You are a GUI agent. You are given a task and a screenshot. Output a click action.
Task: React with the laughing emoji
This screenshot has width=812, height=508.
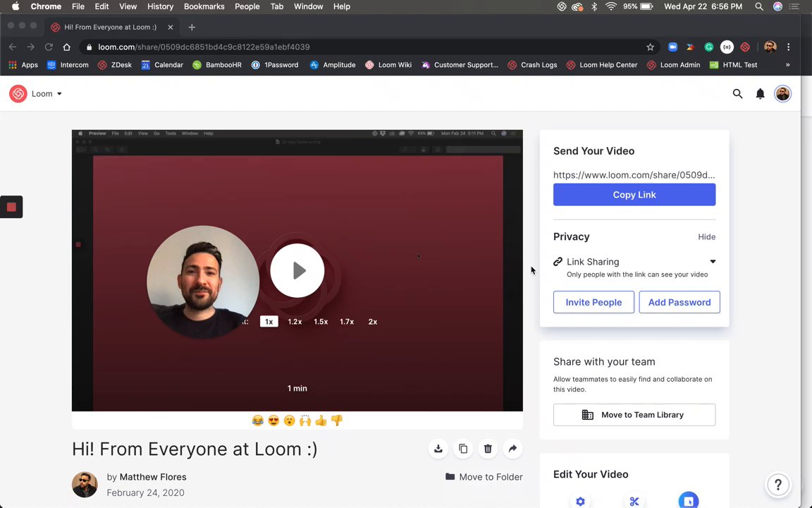pos(257,421)
